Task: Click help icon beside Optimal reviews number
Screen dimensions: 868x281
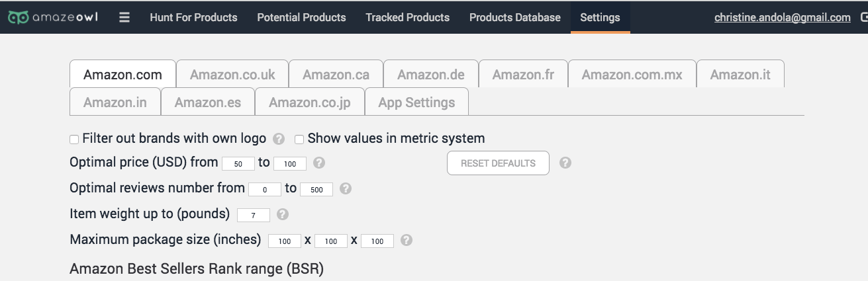Action: (345, 188)
